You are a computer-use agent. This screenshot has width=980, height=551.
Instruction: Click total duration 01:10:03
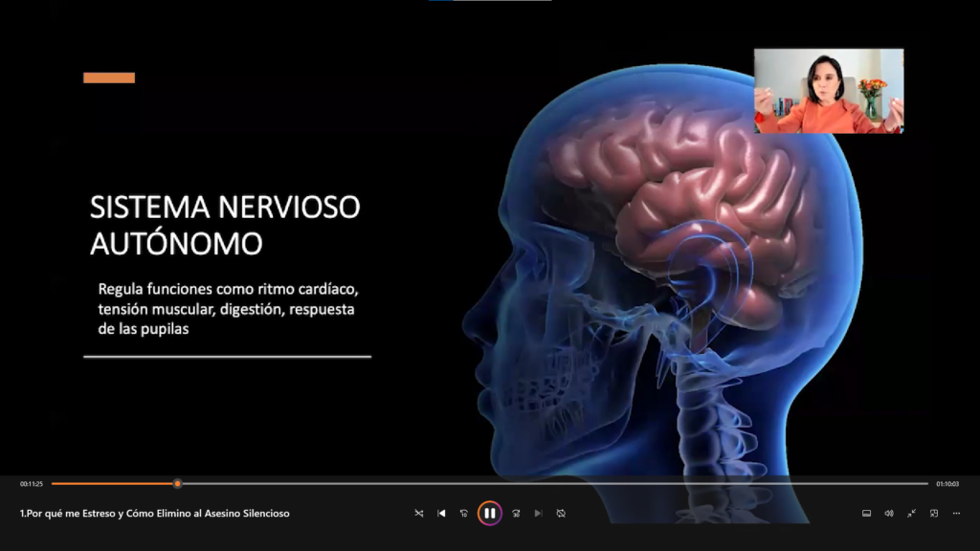[x=947, y=484]
